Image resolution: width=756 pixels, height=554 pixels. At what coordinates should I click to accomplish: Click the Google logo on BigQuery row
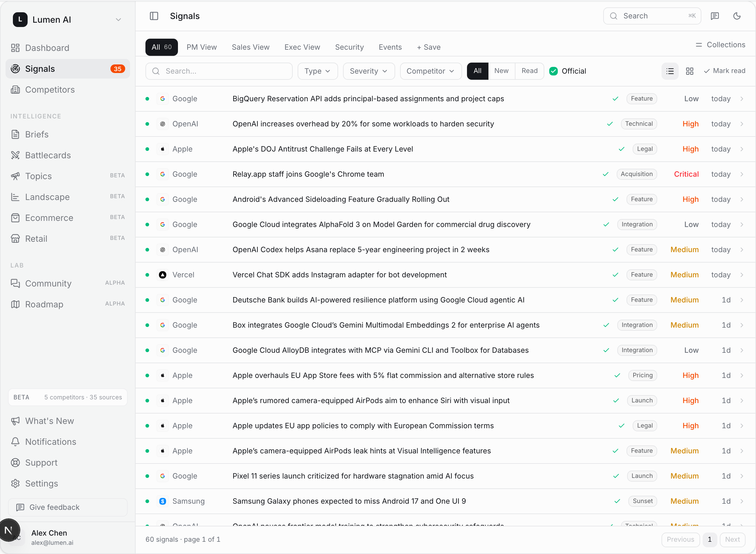(x=163, y=98)
